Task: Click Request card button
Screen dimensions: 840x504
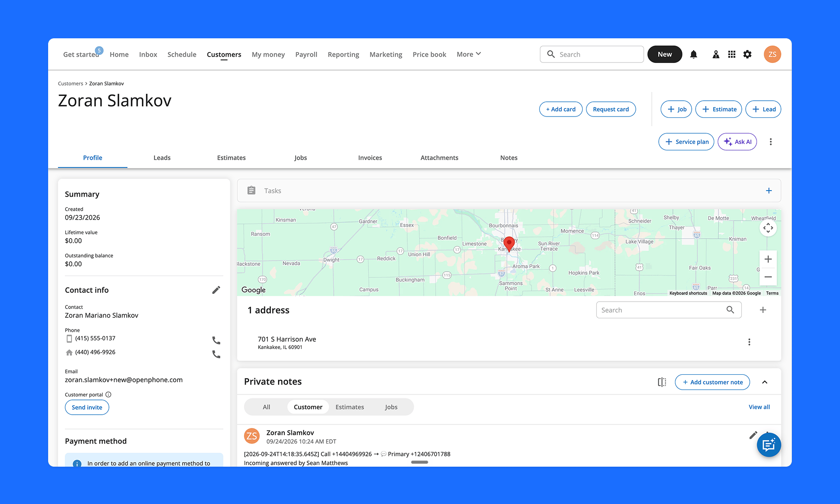Action: pos(611,110)
